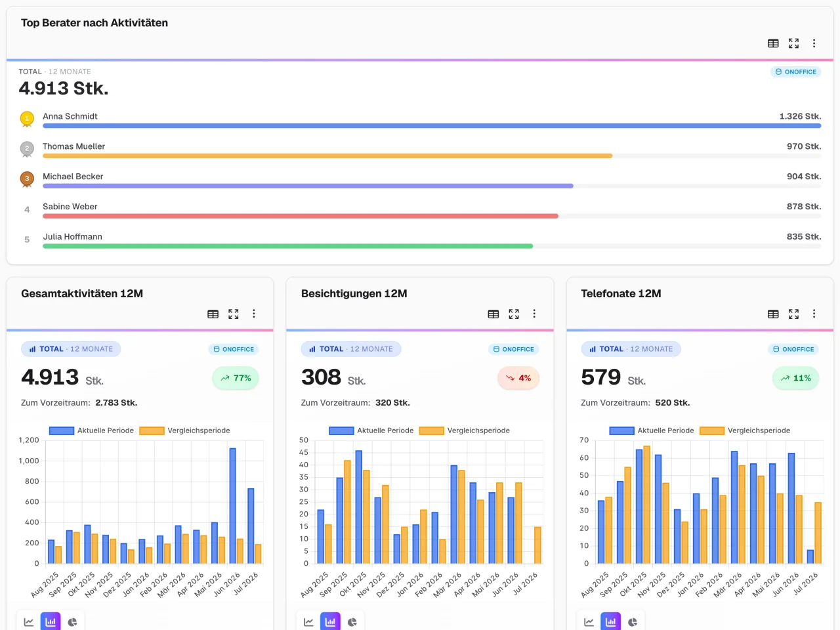Click Thomas Mueller's orange progress bar
Viewport: 840px width, 630px height.
[327, 156]
